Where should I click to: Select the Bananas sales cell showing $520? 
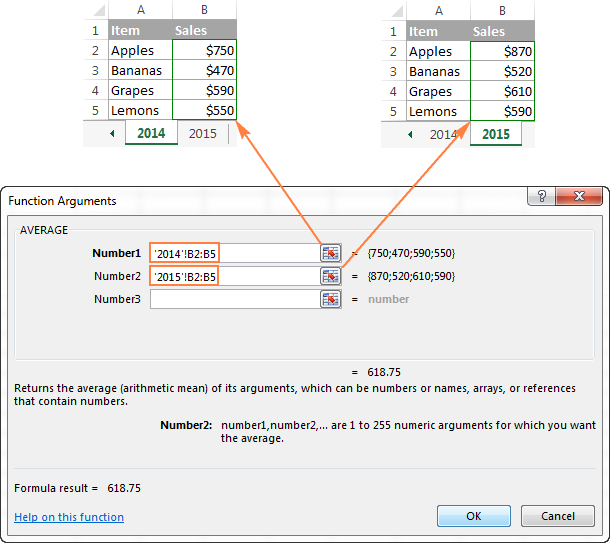pos(503,71)
